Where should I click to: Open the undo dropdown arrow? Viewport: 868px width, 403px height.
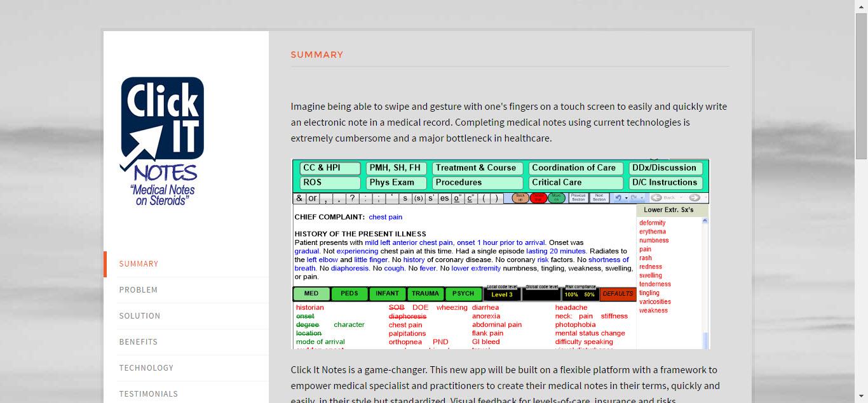627,198
